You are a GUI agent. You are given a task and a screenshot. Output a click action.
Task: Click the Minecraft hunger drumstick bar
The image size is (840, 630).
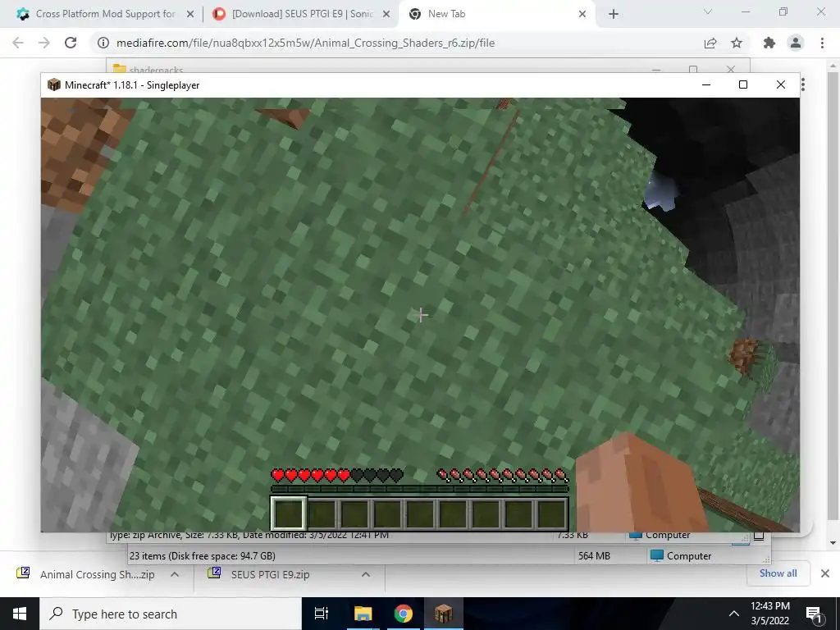click(x=503, y=475)
